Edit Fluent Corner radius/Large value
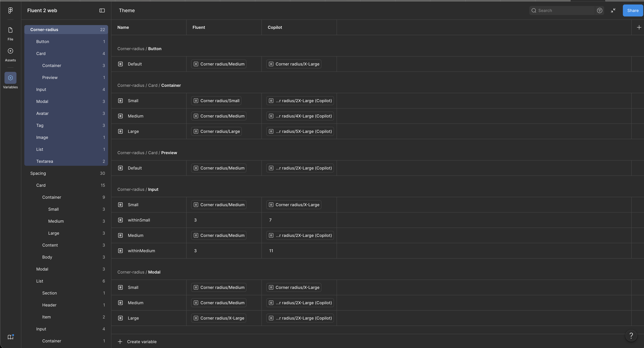Screen dimensions: 644x348 pyautogui.click(x=217, y=131)
